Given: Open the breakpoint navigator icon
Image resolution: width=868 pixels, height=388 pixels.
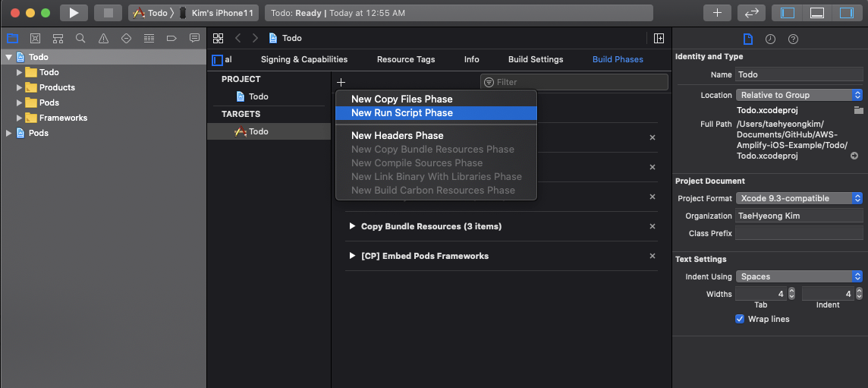Looking at the screenshot, I should point(171,38).
